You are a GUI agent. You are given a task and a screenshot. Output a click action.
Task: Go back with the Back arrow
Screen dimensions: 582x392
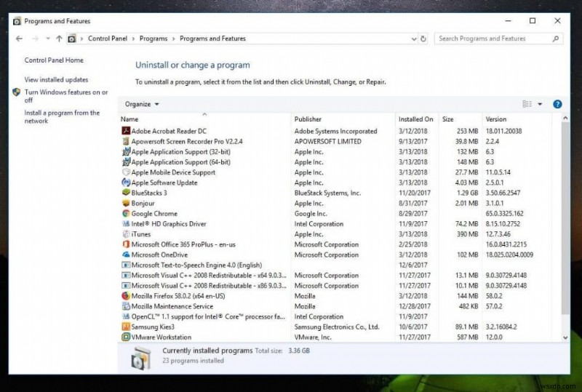[x=20, y=39]
